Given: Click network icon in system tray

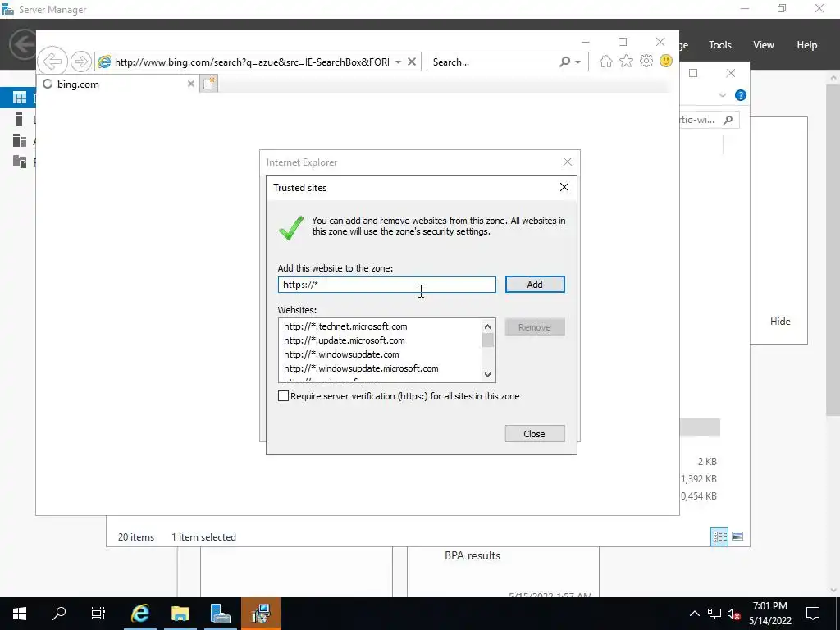Looking at the screenshot, I should (714, 614).
